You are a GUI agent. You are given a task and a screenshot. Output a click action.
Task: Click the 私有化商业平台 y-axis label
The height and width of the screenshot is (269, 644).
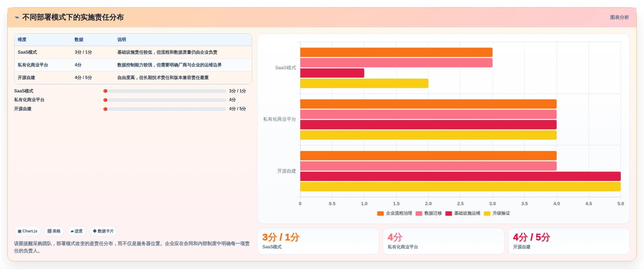tap(279, 119)
